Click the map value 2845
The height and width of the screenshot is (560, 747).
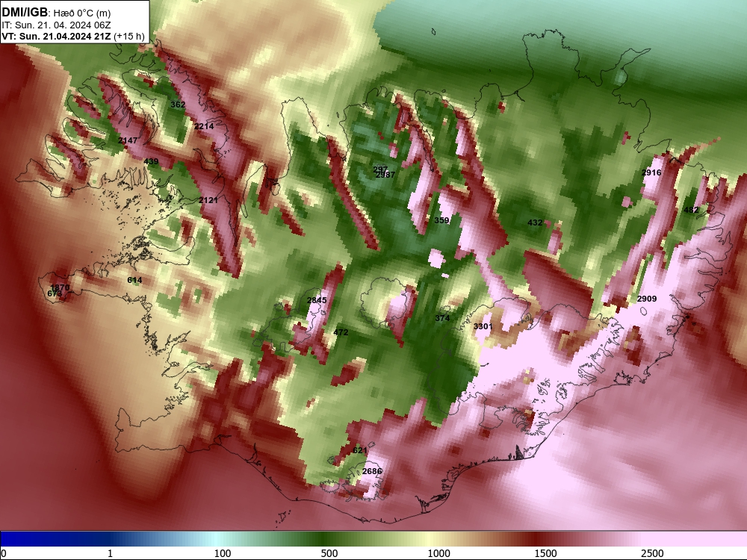pyautogui.click(x=317, y=300)
